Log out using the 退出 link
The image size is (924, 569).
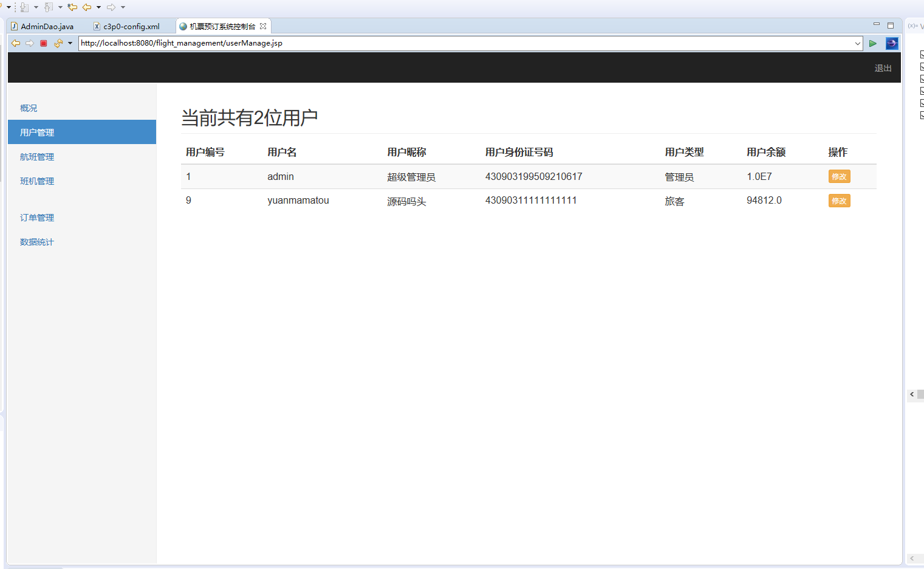point(883,68)
